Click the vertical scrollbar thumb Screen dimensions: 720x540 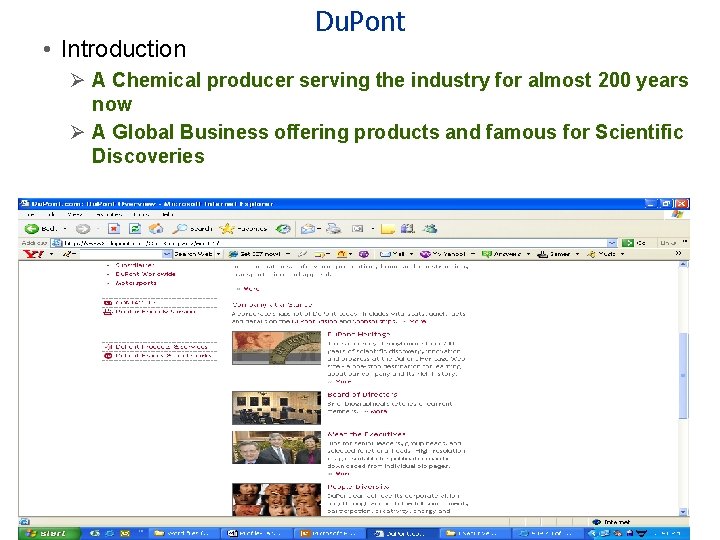tap(683, 375)
